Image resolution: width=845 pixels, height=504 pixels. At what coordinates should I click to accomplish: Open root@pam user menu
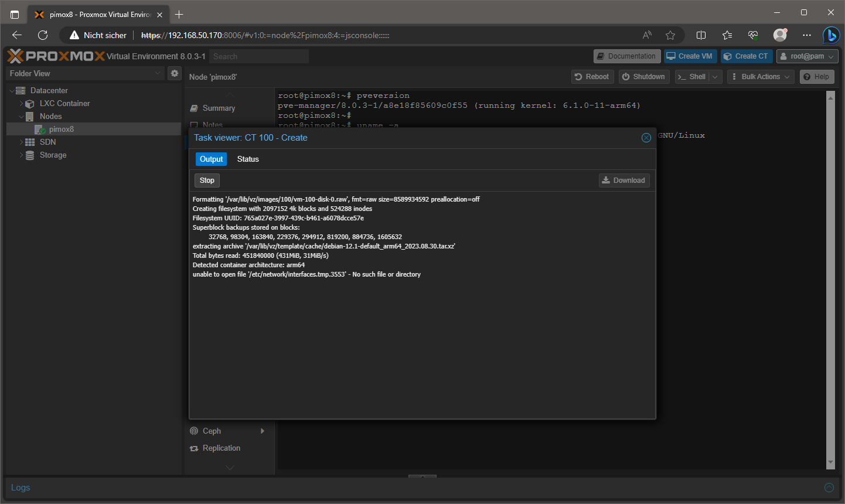pos(807,56)
